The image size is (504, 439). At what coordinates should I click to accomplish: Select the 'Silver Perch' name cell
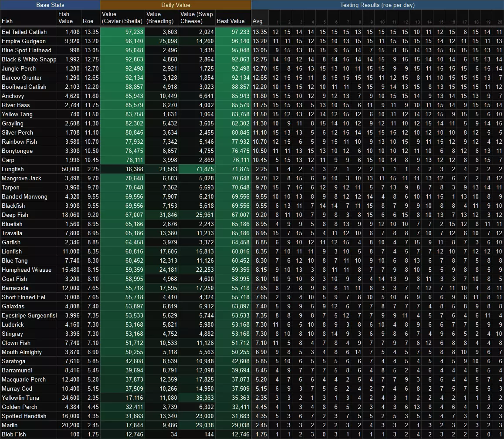point(29,133)
